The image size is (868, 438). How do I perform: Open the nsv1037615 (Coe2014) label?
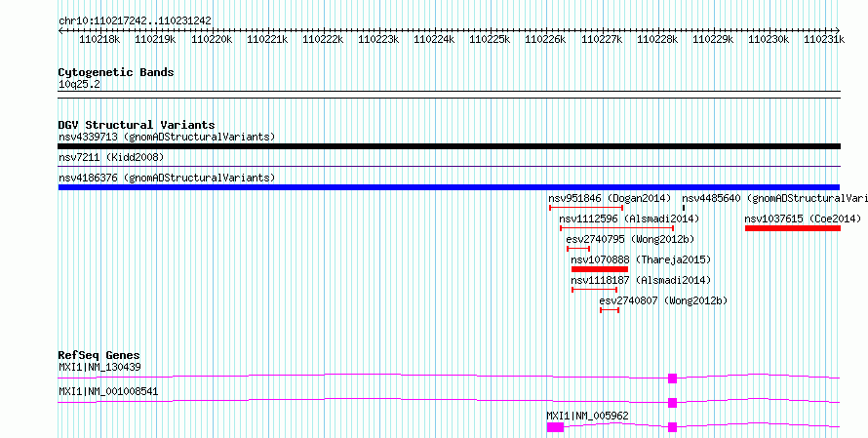coord(803,219)
